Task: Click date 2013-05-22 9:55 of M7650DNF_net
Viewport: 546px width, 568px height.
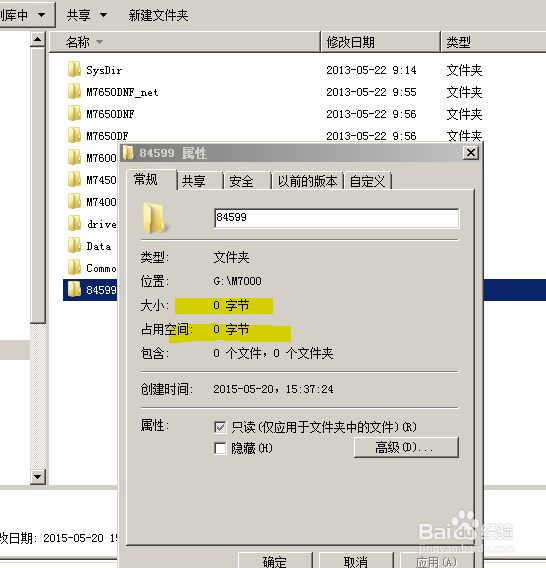Action: pyautogui.click(x=371, y=92)
